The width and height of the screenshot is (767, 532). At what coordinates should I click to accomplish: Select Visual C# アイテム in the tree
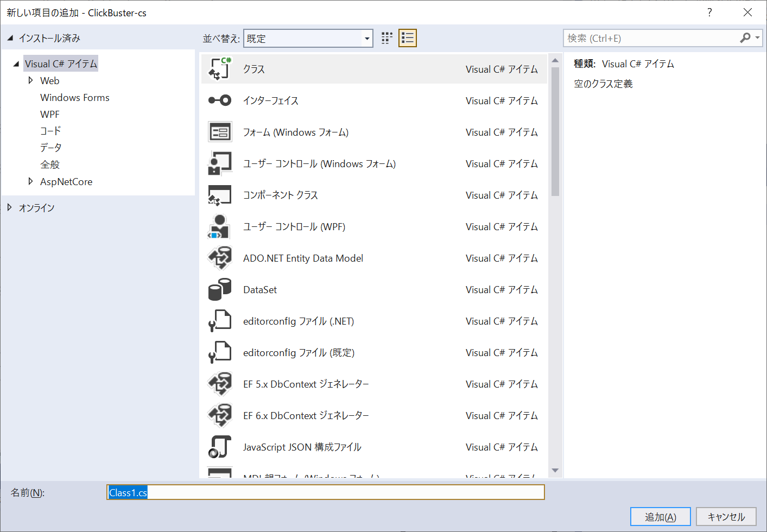tap(61, 64)
